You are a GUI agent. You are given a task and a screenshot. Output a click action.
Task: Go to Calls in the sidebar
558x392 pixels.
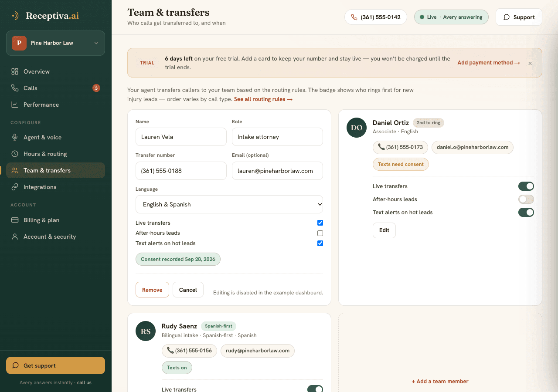coord(55,88)
